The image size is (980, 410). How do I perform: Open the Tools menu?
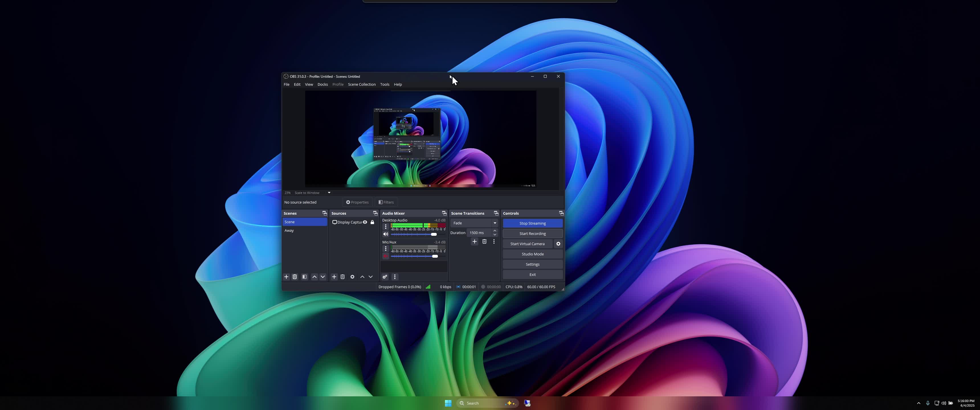[385, 85]
